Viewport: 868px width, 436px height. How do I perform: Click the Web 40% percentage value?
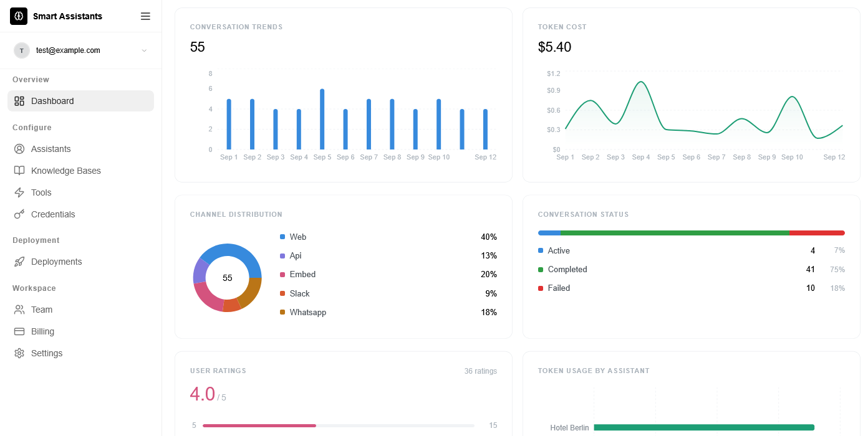point(489,237)
